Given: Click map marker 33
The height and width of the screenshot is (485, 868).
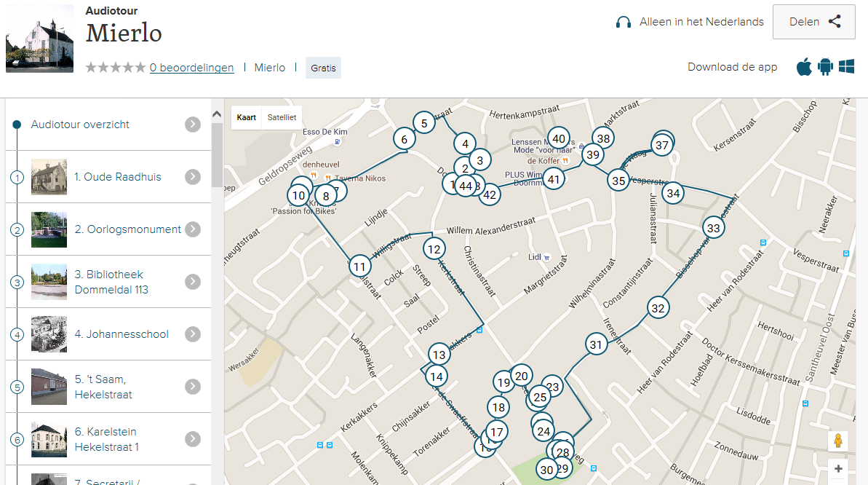Looking at the screenshot, I should tap(714, 228).
